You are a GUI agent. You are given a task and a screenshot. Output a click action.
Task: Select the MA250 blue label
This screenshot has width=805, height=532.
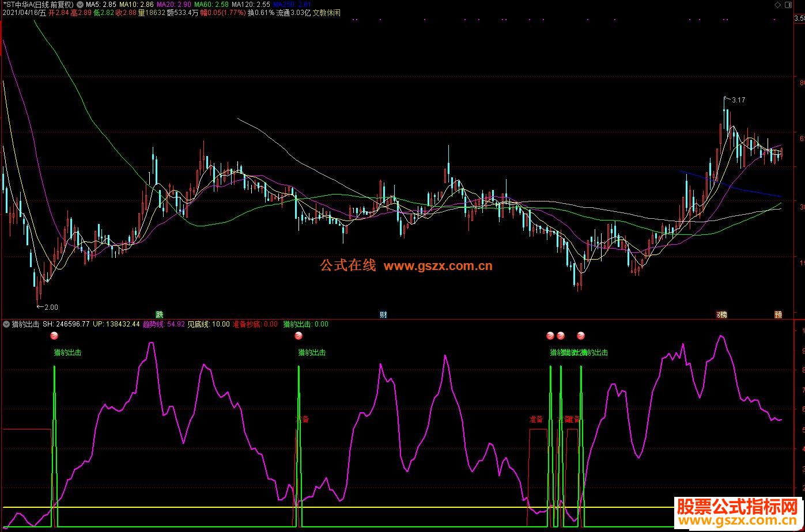(292, 4)
